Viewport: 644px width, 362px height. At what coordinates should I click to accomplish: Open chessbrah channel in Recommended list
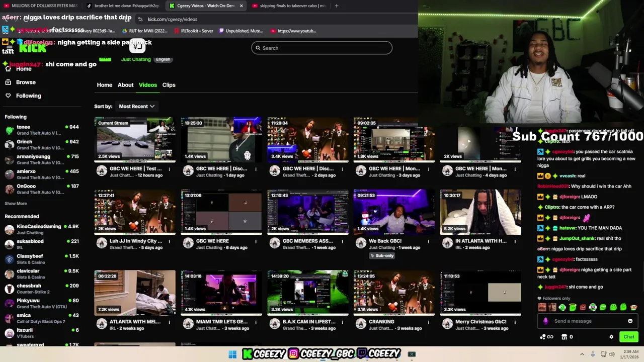click(x=40, y=289)
